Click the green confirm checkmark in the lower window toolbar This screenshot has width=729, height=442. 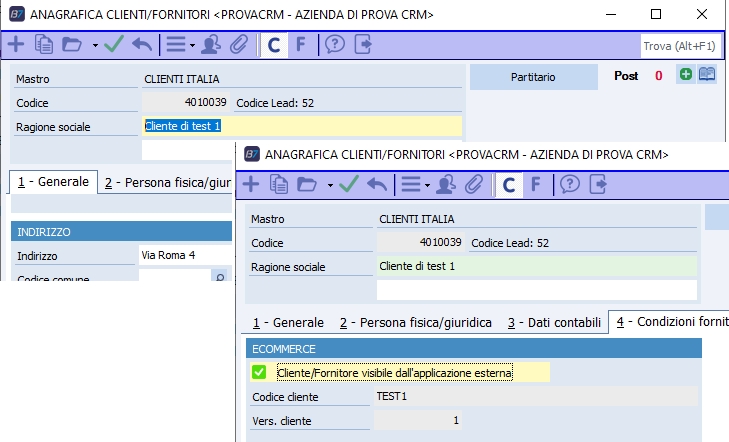pyautogui.click(x=349, y=184)
